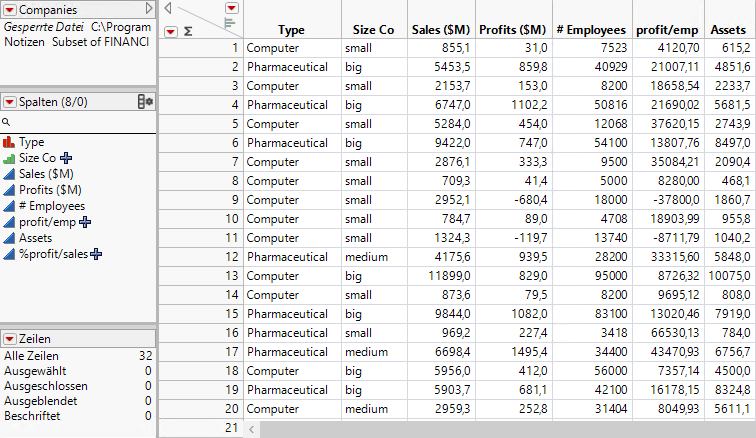This screenshot has width=756, height=438.
Task: Click the nominal icon next to Type
Action: point(9,142)
